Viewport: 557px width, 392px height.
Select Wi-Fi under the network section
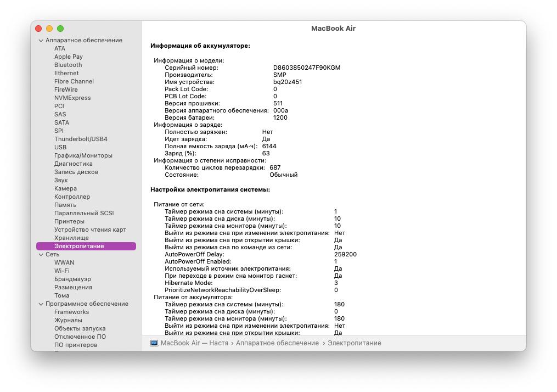pos(61,271)
